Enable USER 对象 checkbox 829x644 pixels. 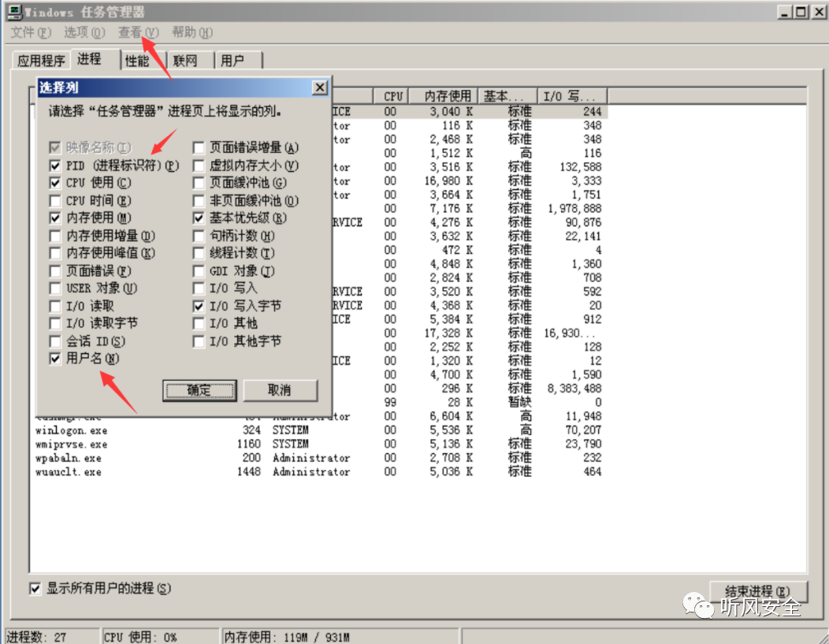pos(55,288)
